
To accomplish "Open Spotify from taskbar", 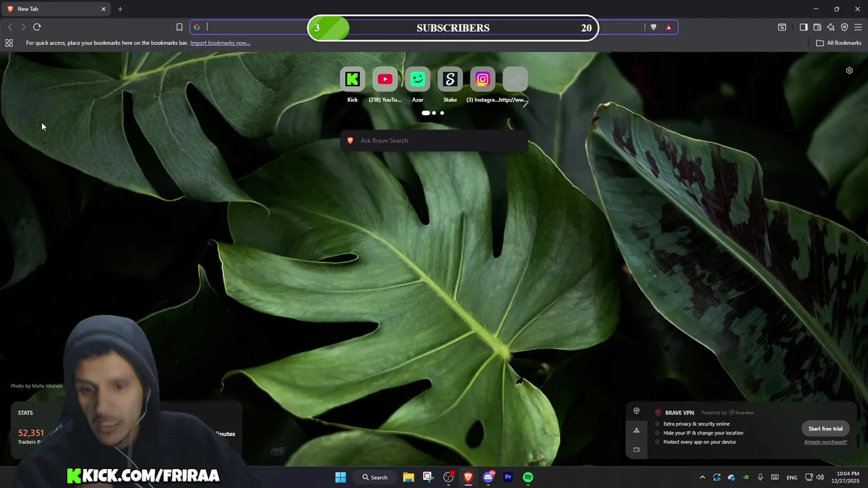I will point(528,477).
